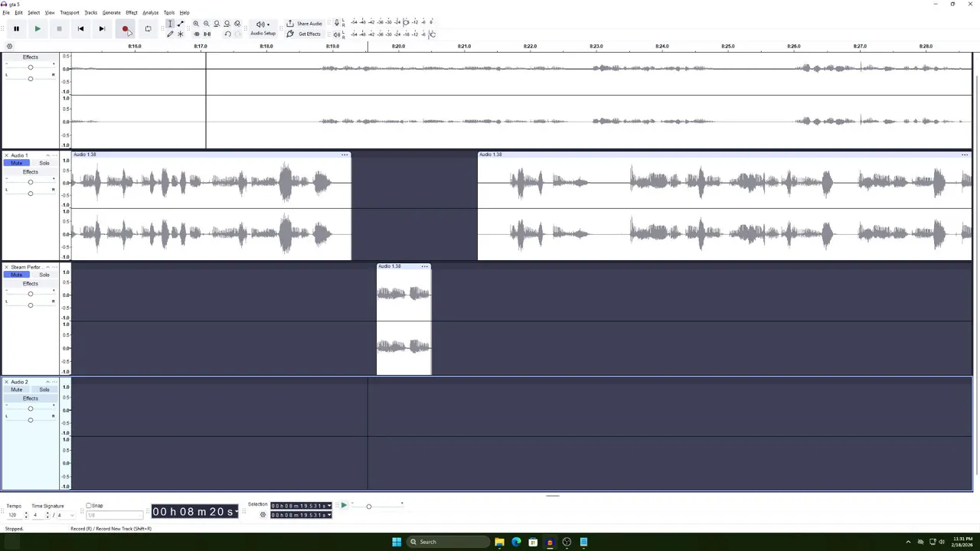The image size is (980, 551).
Task: Click the Zoom Out magnifier
Action: pos(206,24)
